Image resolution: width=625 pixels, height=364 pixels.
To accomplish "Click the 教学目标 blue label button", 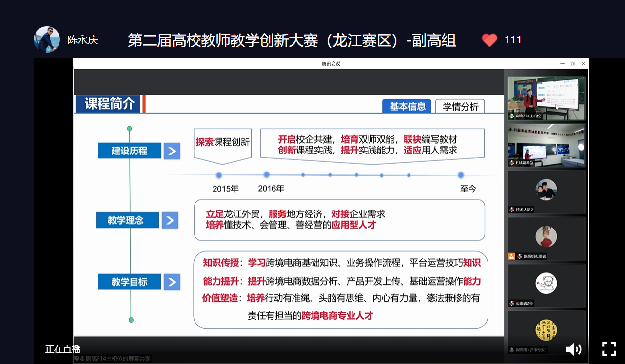I will point(129,282).
